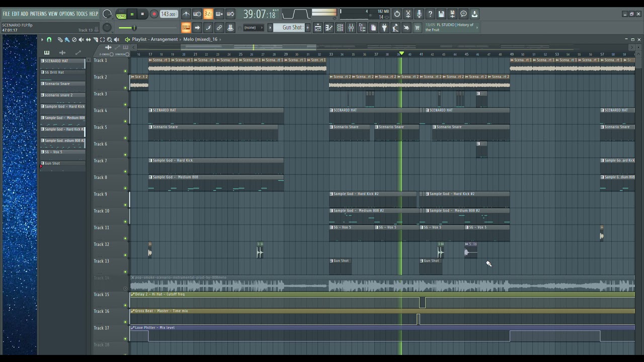
Task: Open the OPTIONS menu
Action: pos(67,14)
